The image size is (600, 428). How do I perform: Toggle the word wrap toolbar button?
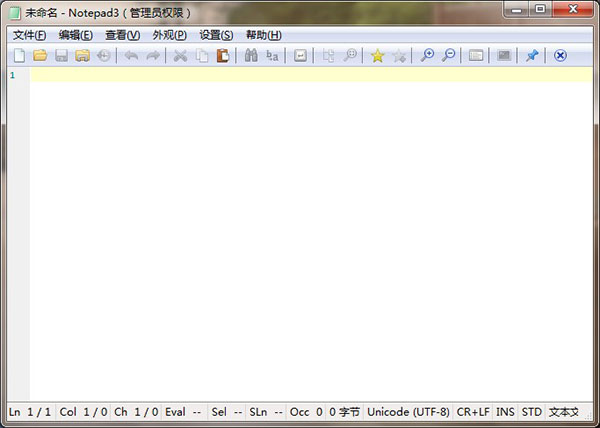(300, 56)
